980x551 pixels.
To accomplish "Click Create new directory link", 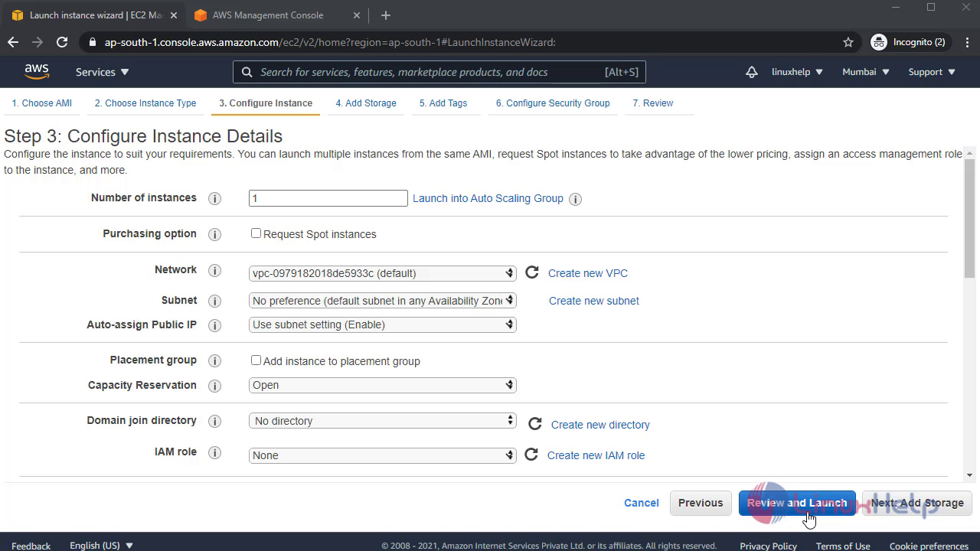I will click(x=600, y=425).
